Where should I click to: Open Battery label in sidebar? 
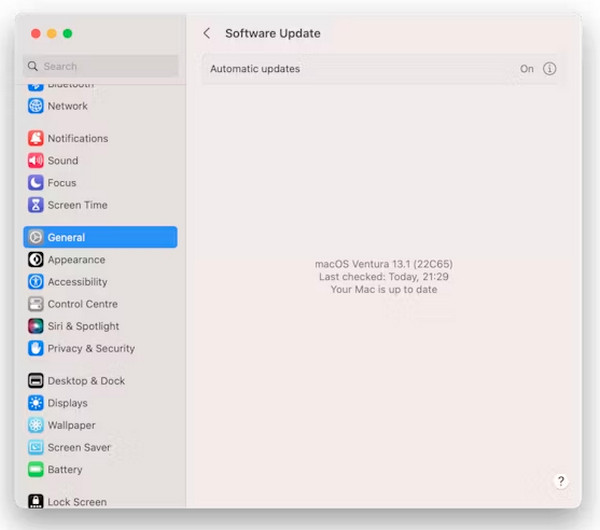click(65, 470)
